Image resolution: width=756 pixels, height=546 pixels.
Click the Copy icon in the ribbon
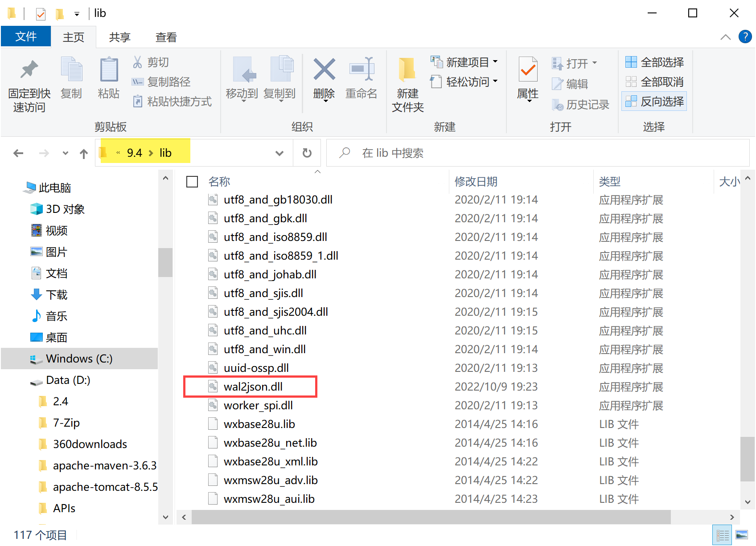coord(71,69)
